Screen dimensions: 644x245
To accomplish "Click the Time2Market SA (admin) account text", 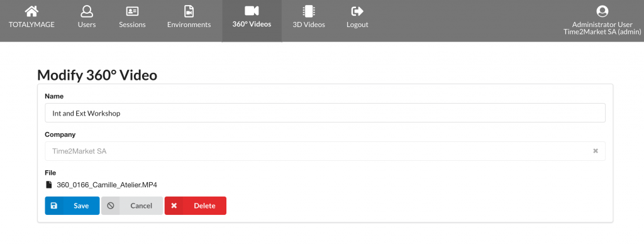I will pyautogui.click(x=602, y=32).
